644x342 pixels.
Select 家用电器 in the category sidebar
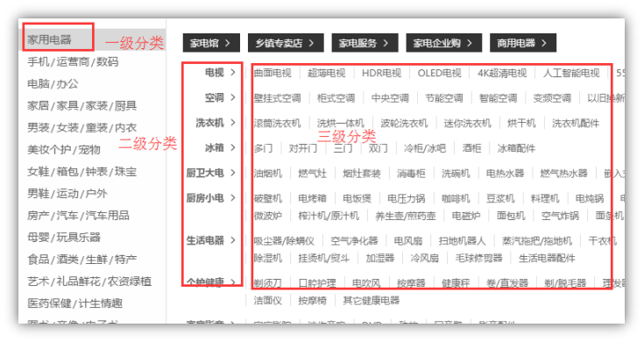[x=49, y=39]
